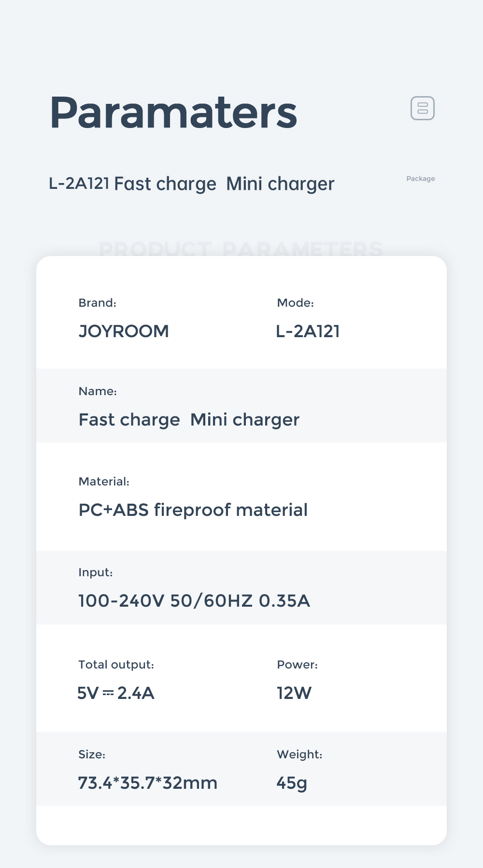
Task: Click the Size value 73.4*35.7*32mm
Action: tap(148, 783)
